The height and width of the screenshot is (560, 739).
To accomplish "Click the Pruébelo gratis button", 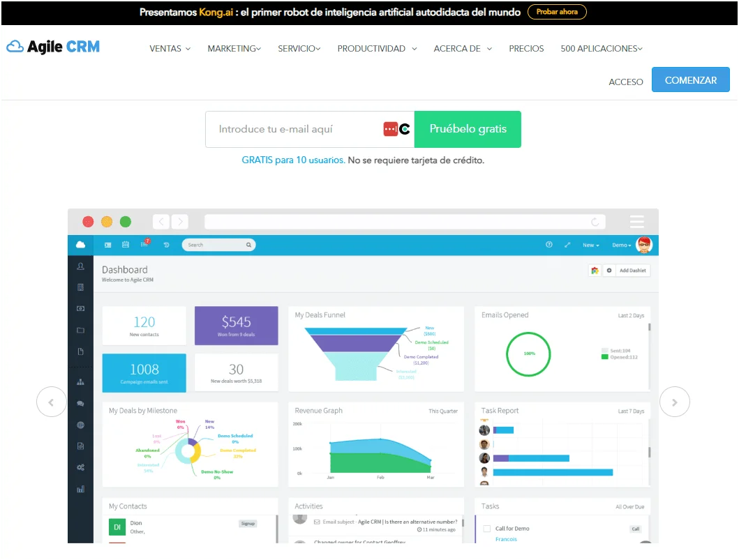I will 468,129.
